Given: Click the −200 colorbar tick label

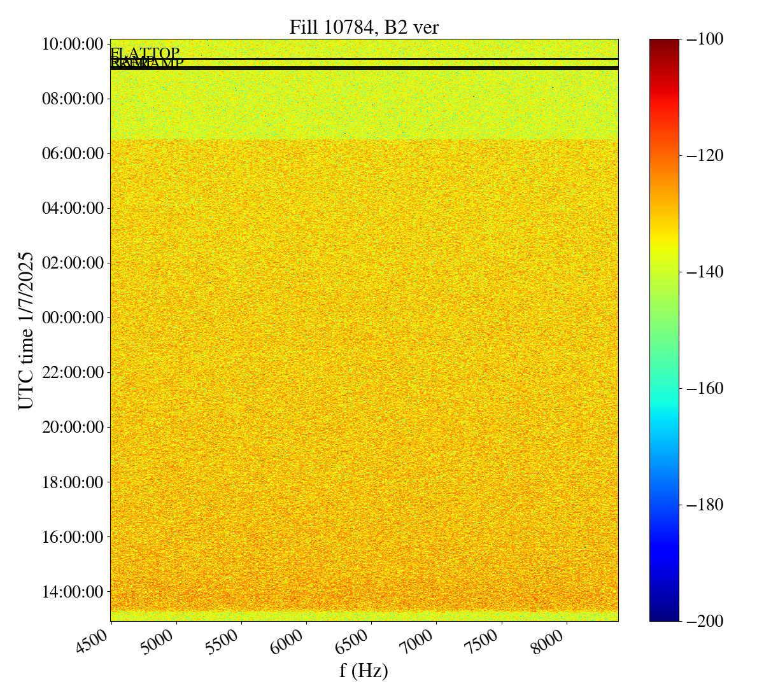Looking at the screenshot, I should tap(705, 621).
